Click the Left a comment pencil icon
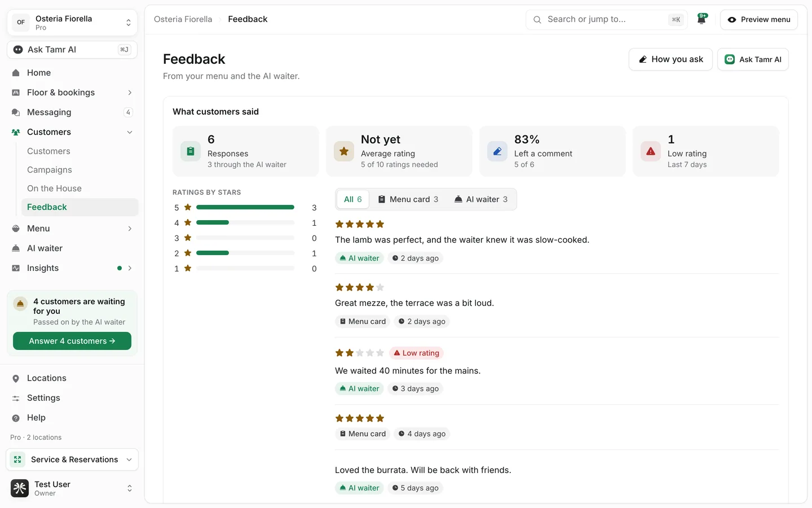This screenshot has width=812, height=508. coord(497,151)
